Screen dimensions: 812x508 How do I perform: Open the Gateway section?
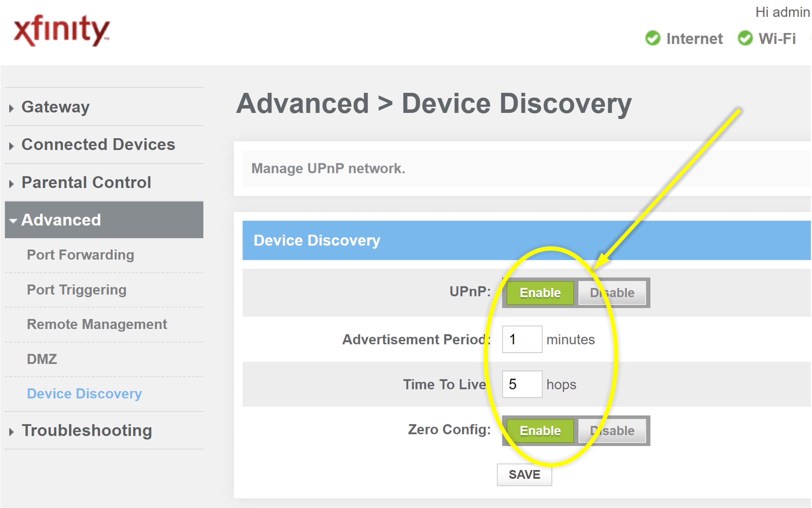click(x=56, y=107)
